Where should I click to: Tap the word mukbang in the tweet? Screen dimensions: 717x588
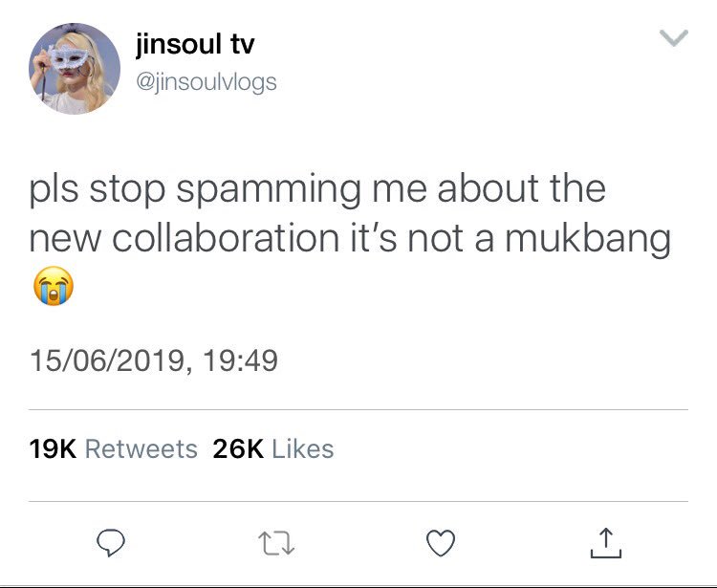click(x=588, y=239)
